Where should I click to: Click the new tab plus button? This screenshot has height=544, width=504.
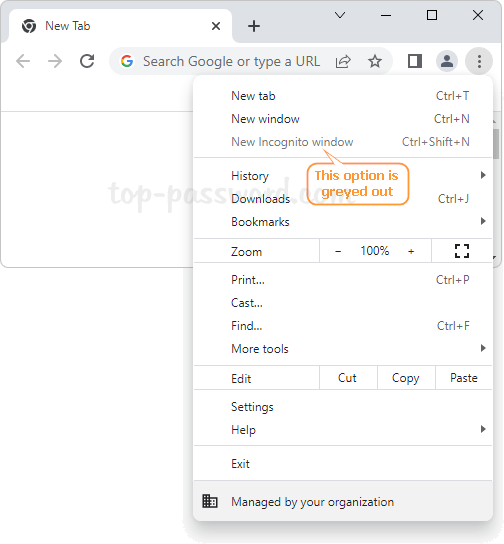pos(254,26)
